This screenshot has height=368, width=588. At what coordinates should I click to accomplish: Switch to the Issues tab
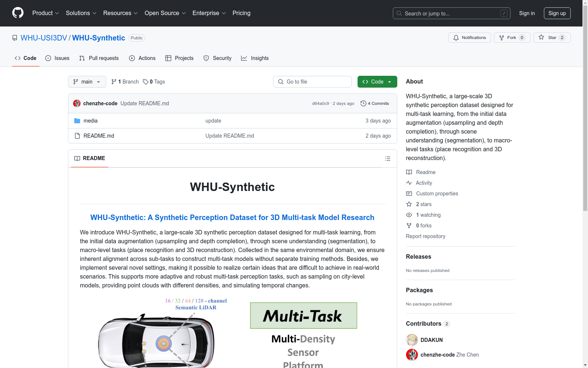tap(57, 58)
